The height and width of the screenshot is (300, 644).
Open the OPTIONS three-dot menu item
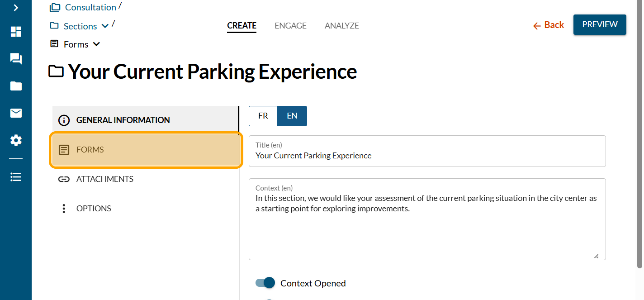[x=94, y=209]
